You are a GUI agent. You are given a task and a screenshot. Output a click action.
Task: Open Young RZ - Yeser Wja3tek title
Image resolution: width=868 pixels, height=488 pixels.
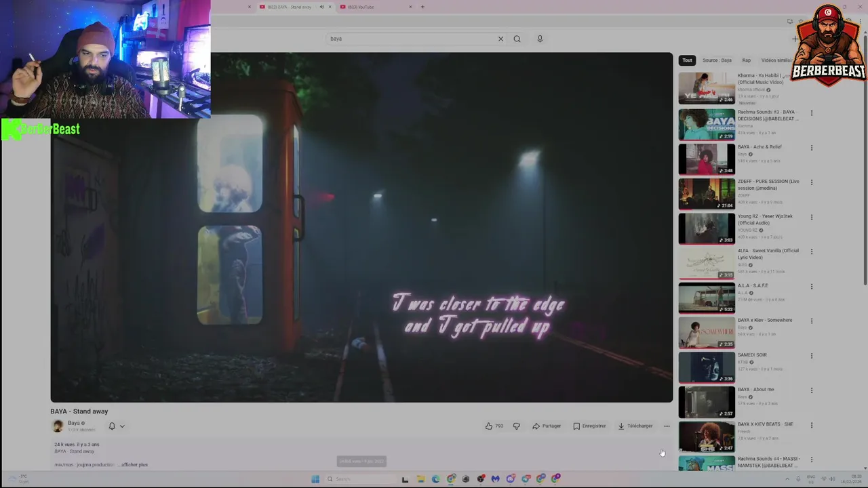pos(765,219)
